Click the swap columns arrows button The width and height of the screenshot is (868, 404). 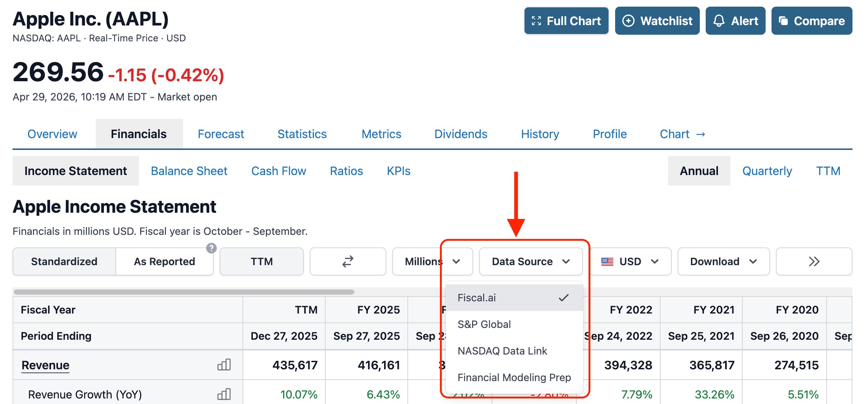click(348, 261)
